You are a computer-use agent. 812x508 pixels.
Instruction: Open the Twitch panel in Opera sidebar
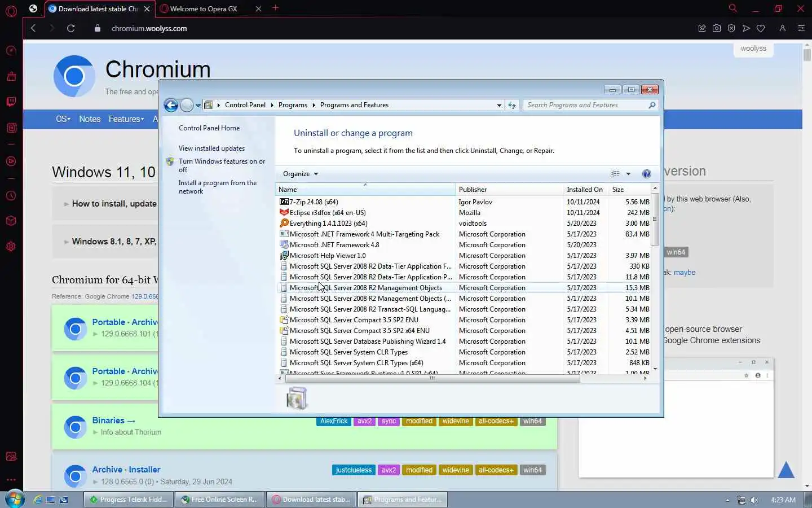[11, 102]
